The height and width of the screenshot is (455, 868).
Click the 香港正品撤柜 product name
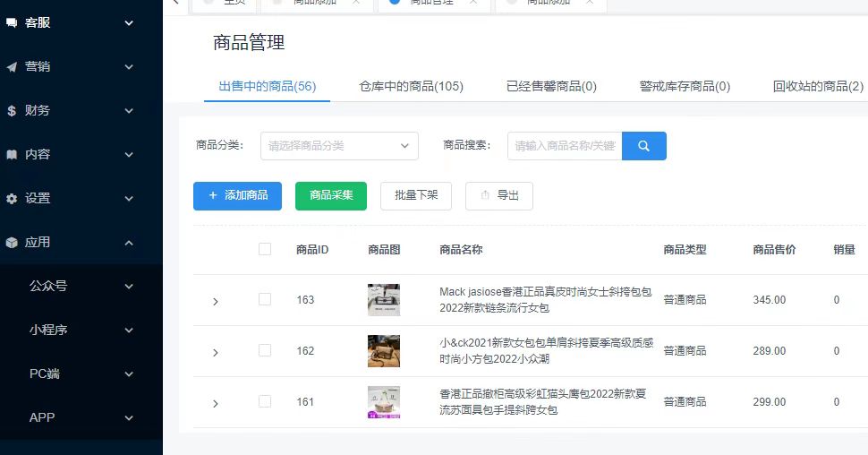(543, 402)
